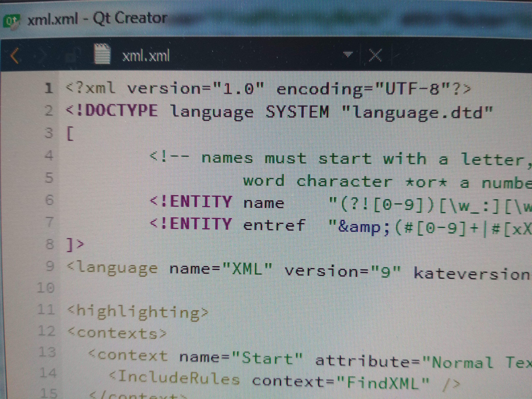Select the xml.xml file name in toolbar
The height and width of the screenshot is (399, 532).
click(x=146, y=56)
